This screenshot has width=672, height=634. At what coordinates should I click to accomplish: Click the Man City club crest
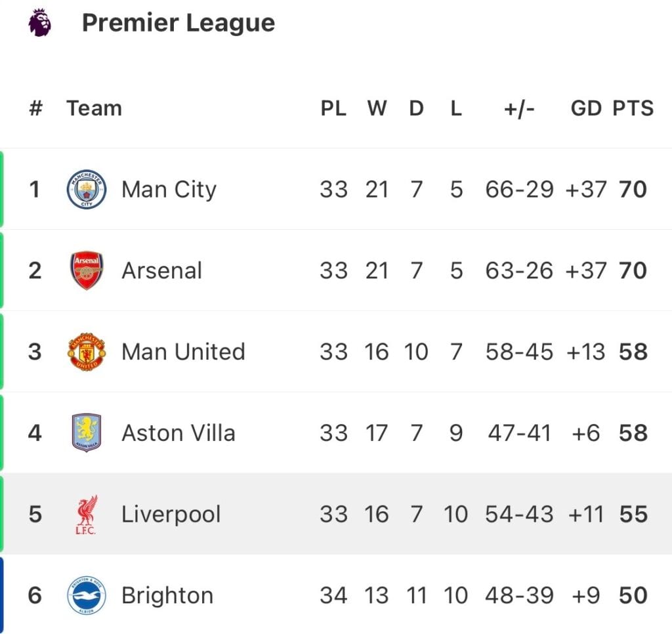87,189
